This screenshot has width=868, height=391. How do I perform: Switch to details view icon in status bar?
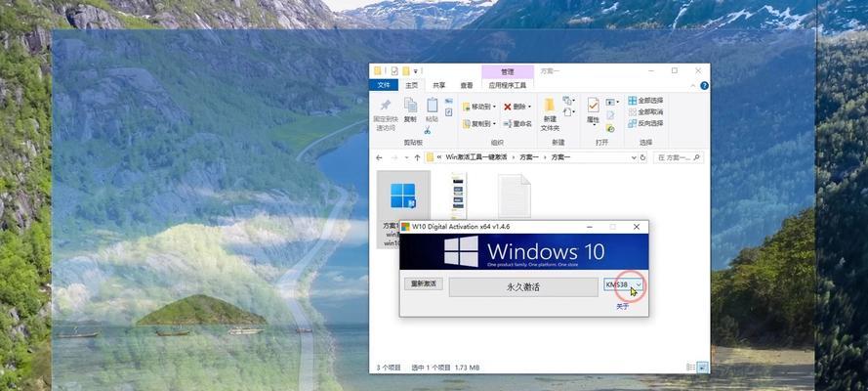[x=690, y=368]
